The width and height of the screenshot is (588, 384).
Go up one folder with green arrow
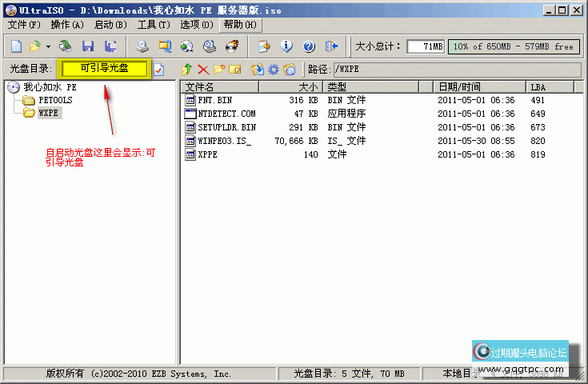tap(187, 70)
